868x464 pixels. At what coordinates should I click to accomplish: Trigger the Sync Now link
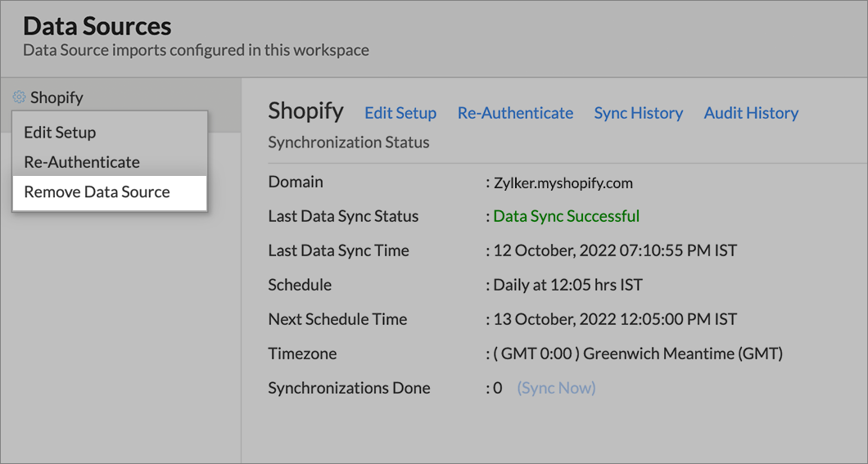point(556,388)
